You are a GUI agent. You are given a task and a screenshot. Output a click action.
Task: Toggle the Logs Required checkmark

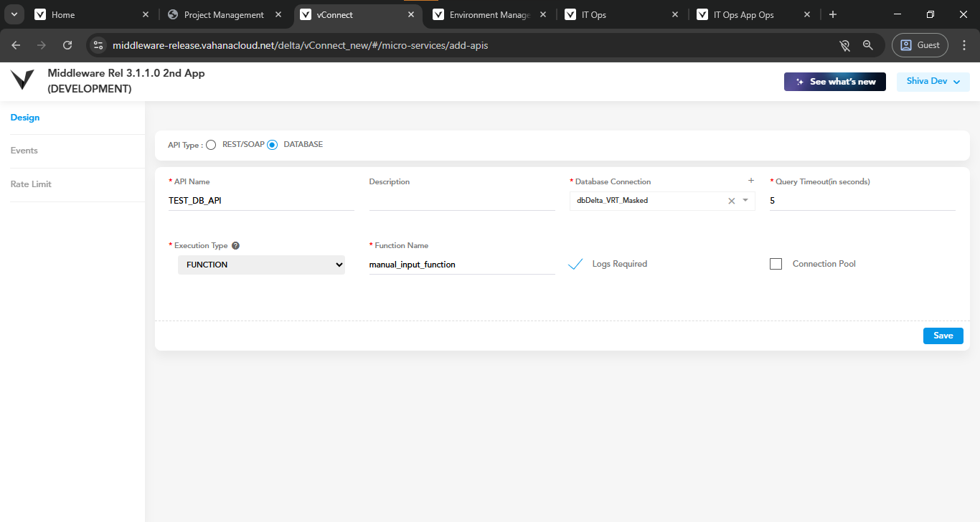point(575,264)
